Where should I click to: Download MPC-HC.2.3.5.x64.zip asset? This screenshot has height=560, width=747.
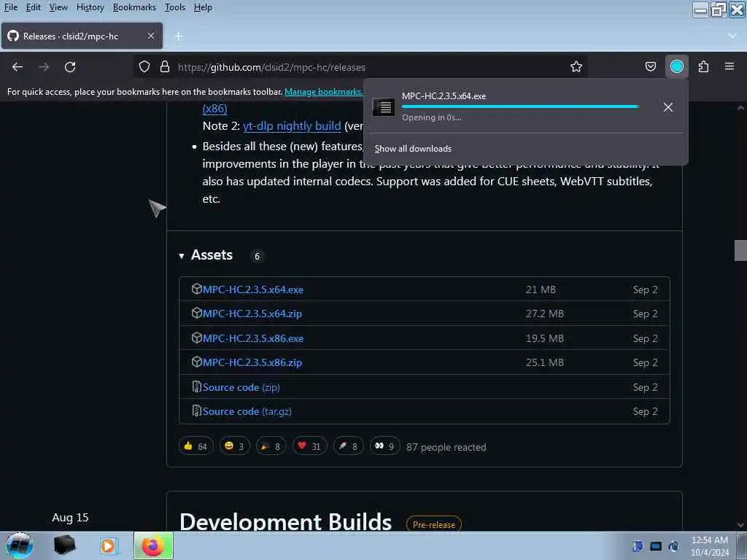pos(252,314)
